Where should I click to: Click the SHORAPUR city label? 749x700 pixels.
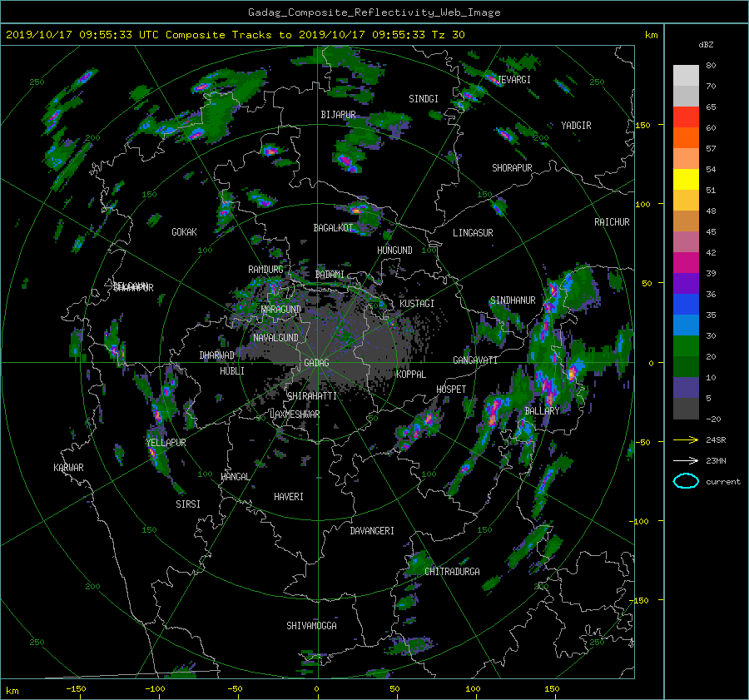pos(512,168)
